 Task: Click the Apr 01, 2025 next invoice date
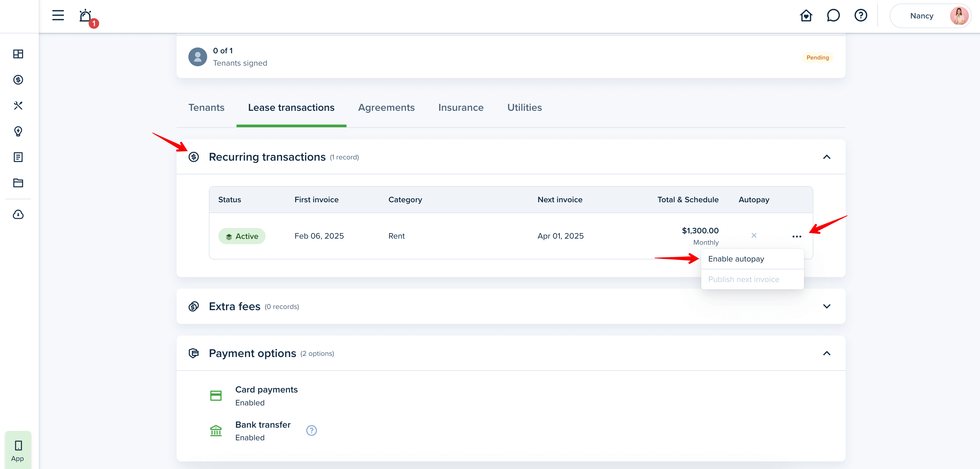pos(560,236)
